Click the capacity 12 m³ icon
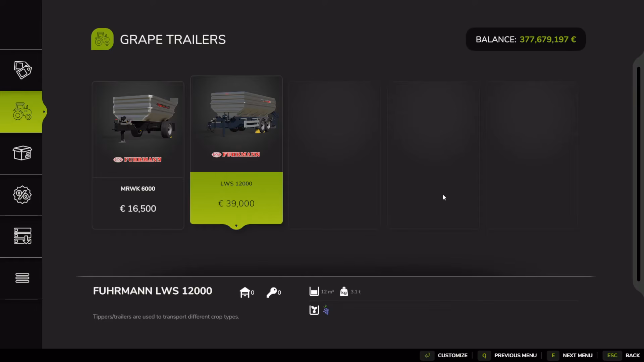The width and height of the screenshot is (644, 362). pyautogui.click(x=314, y=292)
